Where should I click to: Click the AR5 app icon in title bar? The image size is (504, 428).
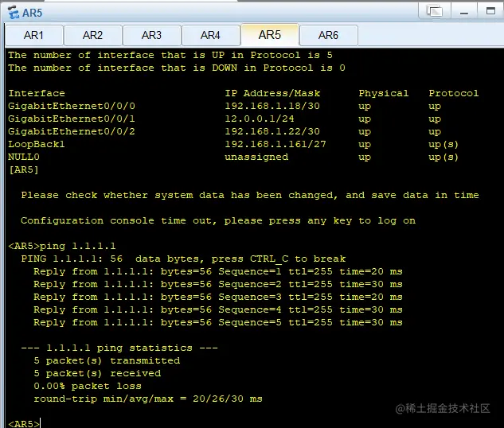point(14,12)
